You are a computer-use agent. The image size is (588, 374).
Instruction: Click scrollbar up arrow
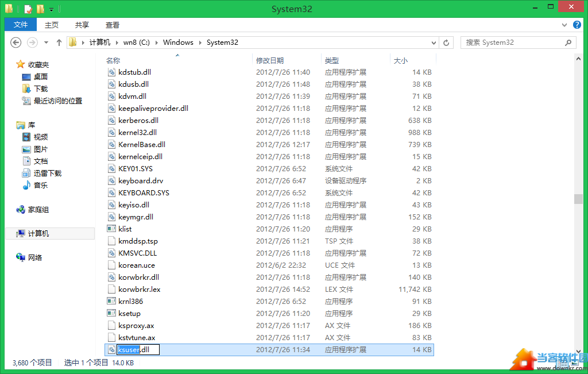click(578, 59)
